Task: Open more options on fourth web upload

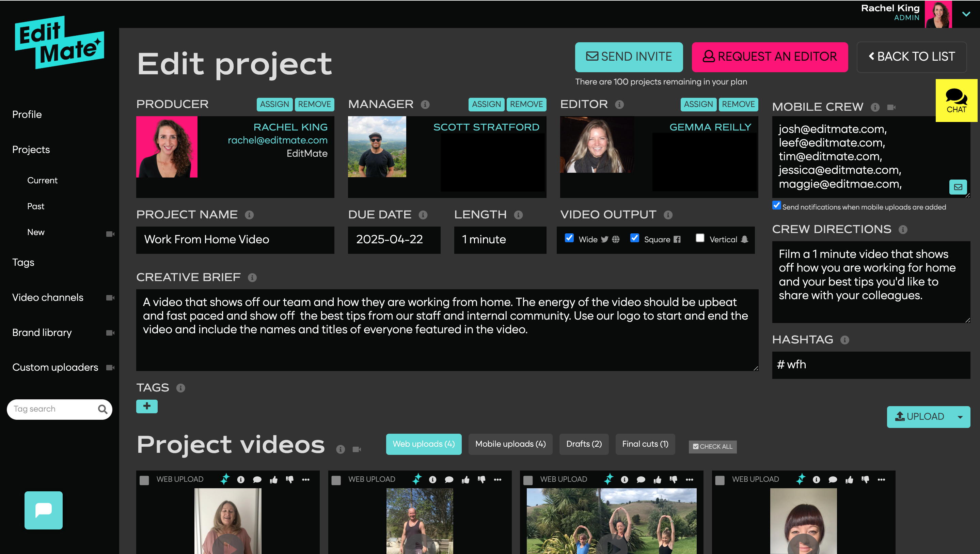Action: (x=882, y=480)
